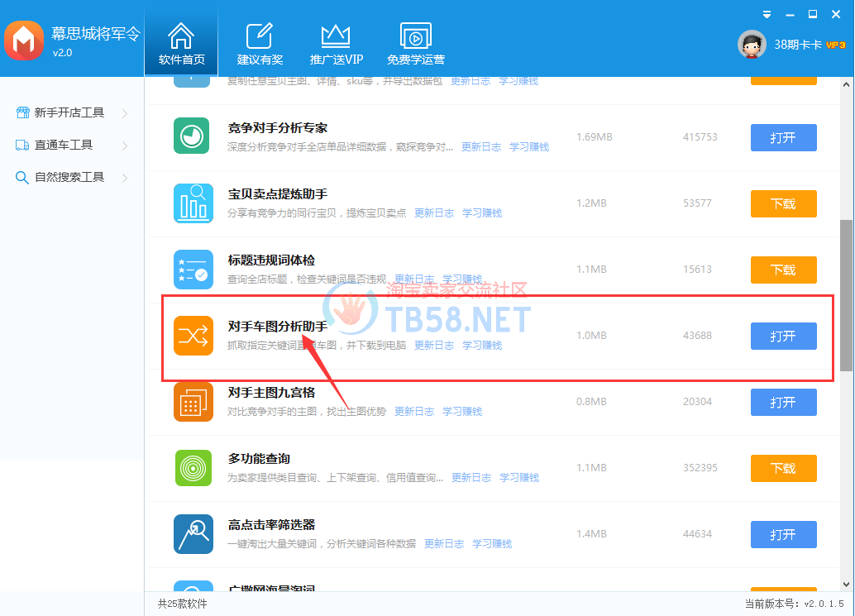Switch to the 建议有奖 tab

click(x=260, y=45)
